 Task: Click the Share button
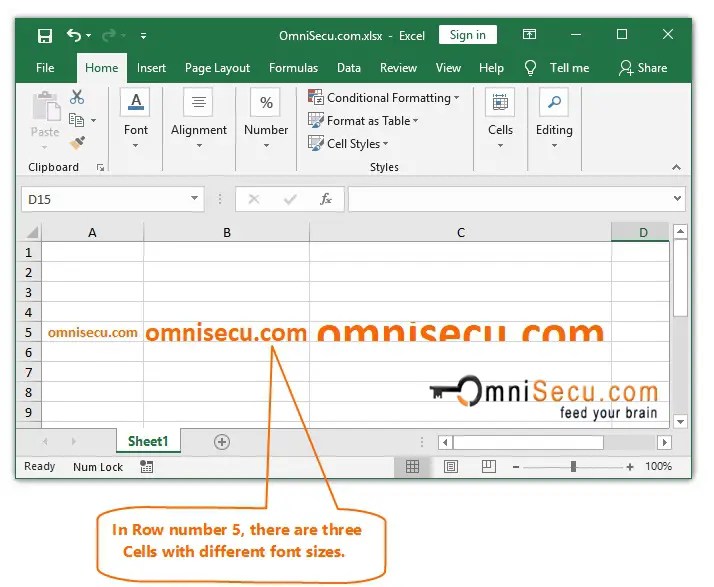coord(643,68)
